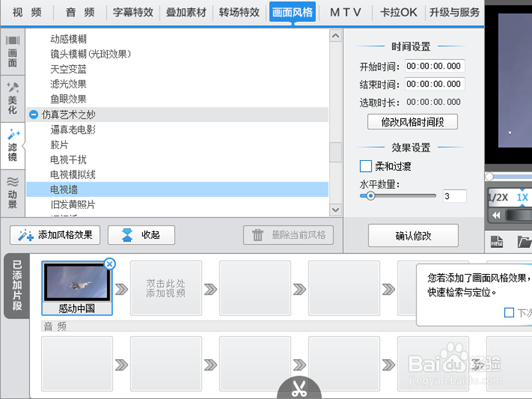Remove 感动中国 clip via X icon
This screenshot has width=532, height=399.
(110, 263)
